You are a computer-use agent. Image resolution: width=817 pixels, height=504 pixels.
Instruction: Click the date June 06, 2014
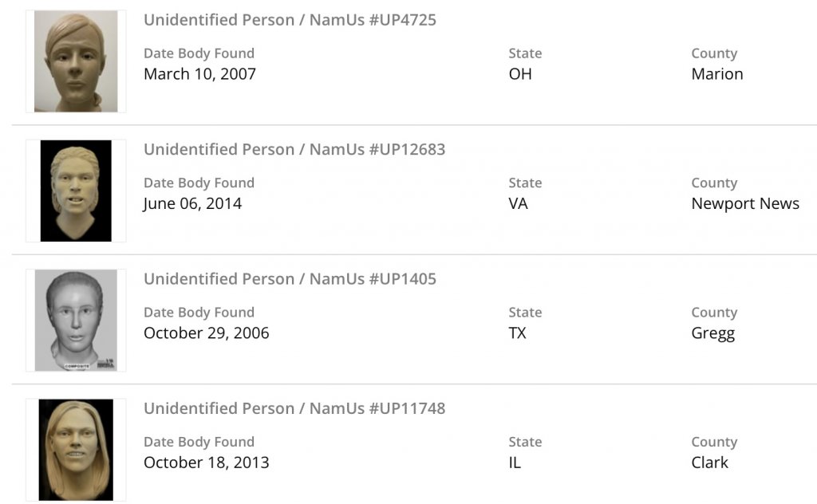[192, 203]
